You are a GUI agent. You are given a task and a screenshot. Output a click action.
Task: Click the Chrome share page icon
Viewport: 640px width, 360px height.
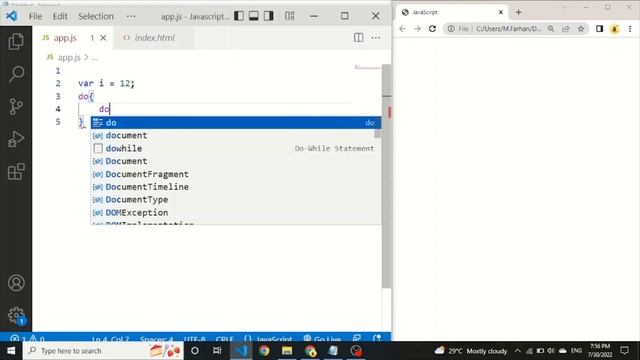click(566, 29)
